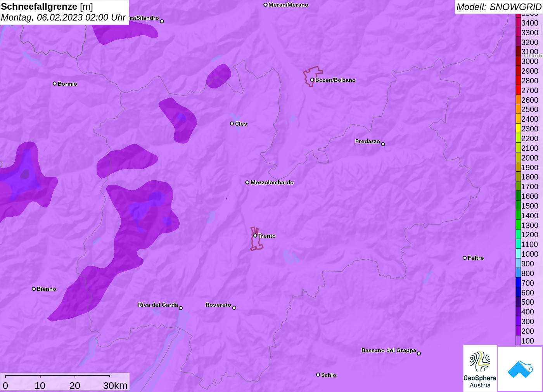The image size is (543, 392).
Task: Select the Riva del Garda marker
Action: point(180,308)
